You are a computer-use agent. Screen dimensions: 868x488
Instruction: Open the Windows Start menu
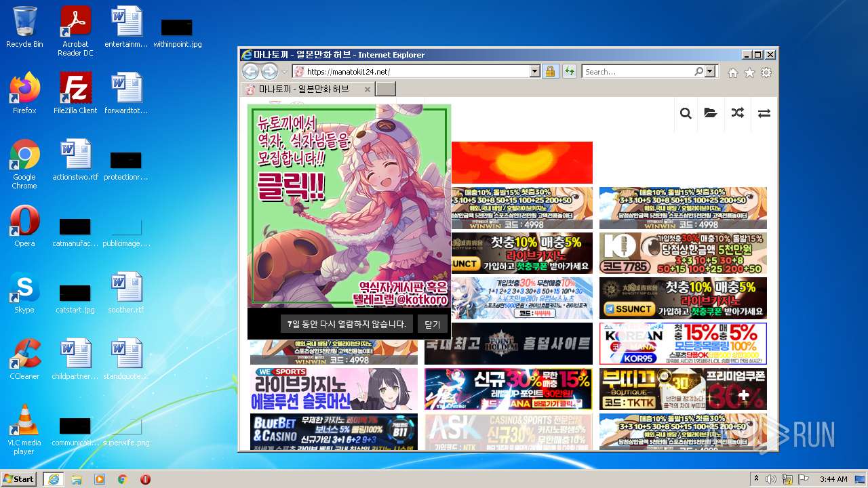pyautogui.click(x=19, y=479)
